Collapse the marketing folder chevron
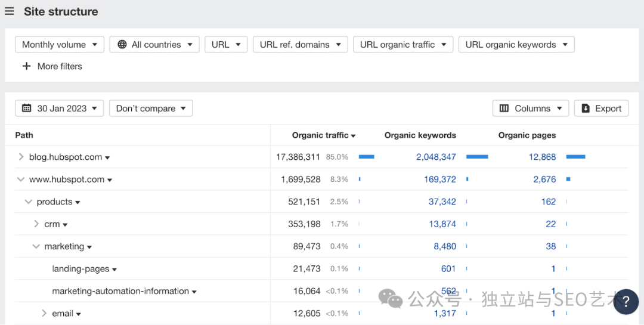644x325 pixels. tap(36, 246)
